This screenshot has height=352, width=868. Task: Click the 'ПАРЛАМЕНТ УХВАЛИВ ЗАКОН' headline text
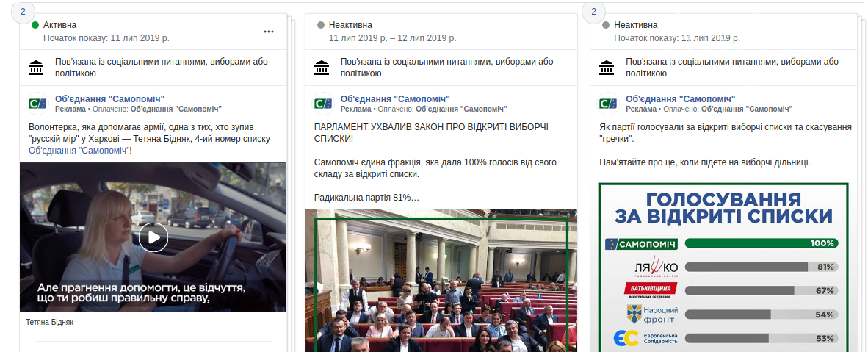pyautogui.click(x=431, y=132)
